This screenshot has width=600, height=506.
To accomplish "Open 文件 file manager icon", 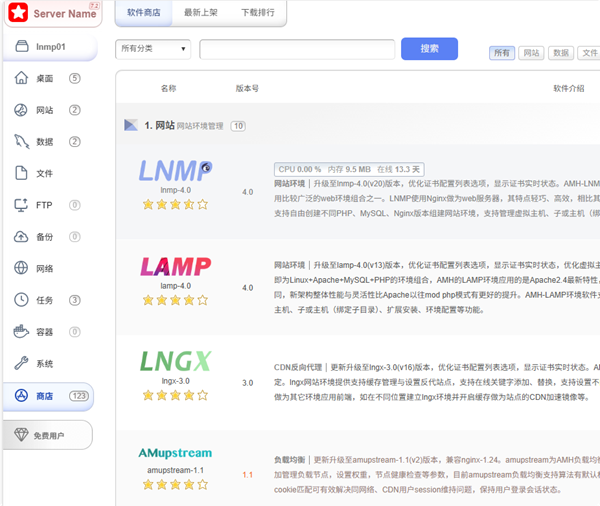I will [x=21, y=173].
